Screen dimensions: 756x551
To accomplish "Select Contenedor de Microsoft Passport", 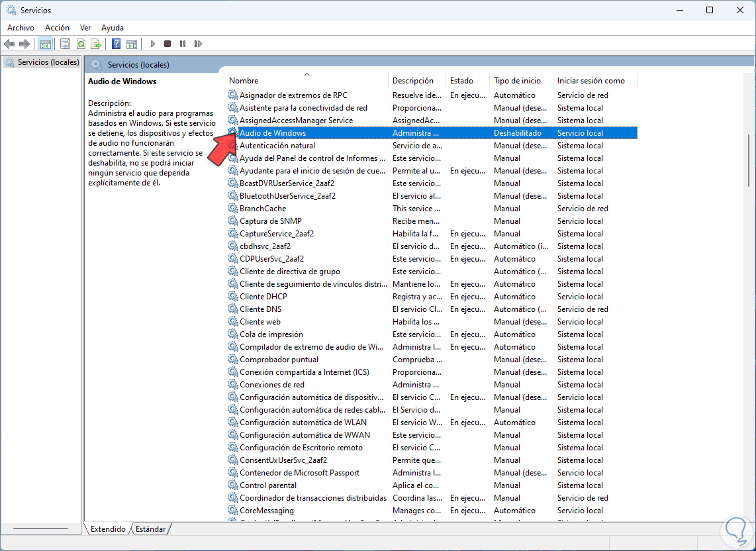I will [432, 472].
